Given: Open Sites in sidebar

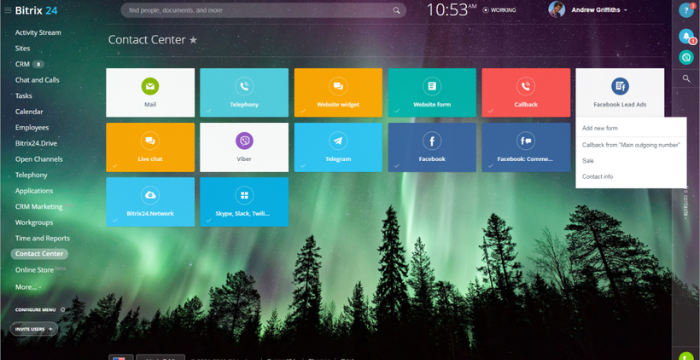Looking at the screenshot, I should click(23, 48).
